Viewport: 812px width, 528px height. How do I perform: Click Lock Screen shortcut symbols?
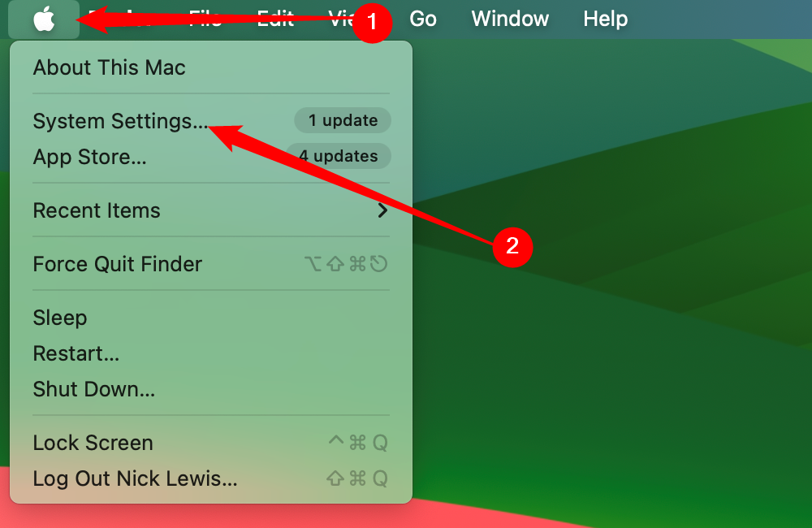[358, 443]
